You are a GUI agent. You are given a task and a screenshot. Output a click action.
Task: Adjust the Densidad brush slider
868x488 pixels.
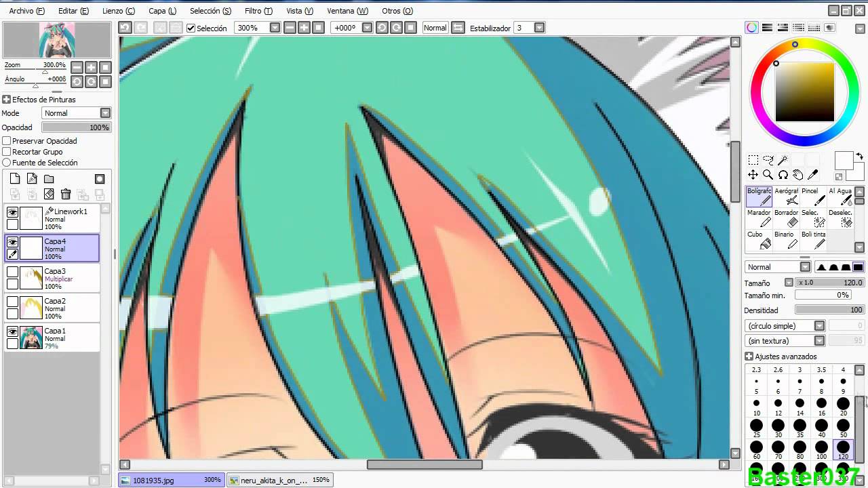tap(829, 310)
